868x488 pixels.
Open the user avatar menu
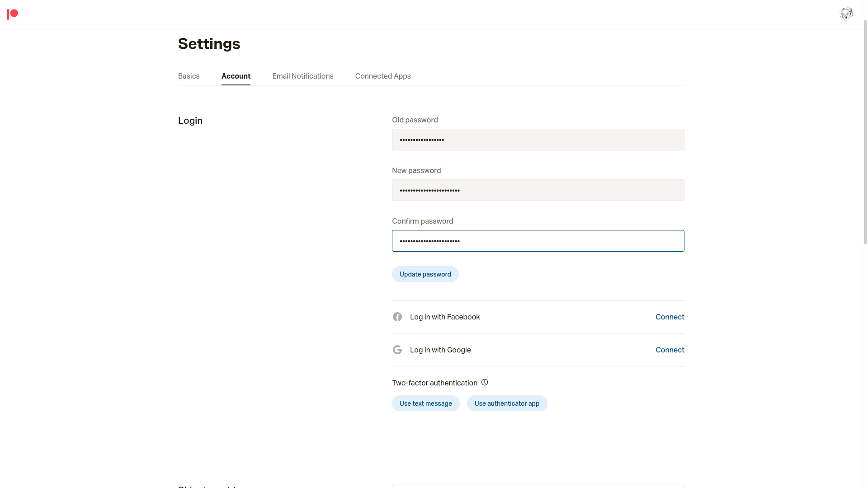pos(846,14)
